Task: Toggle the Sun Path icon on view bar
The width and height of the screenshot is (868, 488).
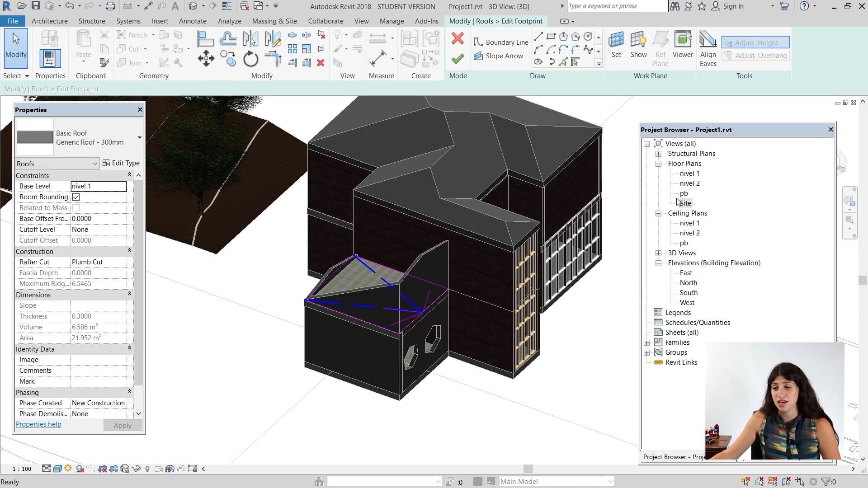Action: 68,469
